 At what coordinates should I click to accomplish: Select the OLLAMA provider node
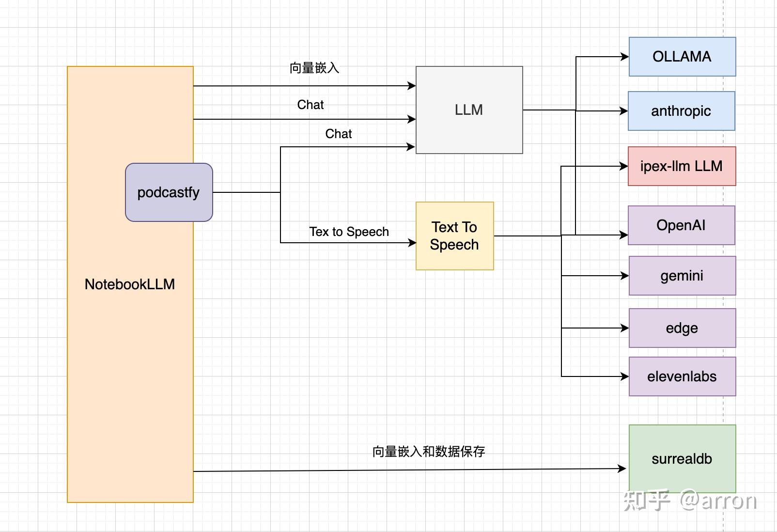click(x=681, y=57)
